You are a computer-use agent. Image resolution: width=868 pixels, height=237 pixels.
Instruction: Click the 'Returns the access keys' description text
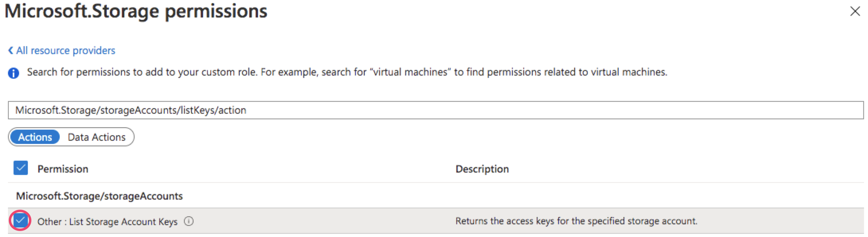[x=576, y=221]
